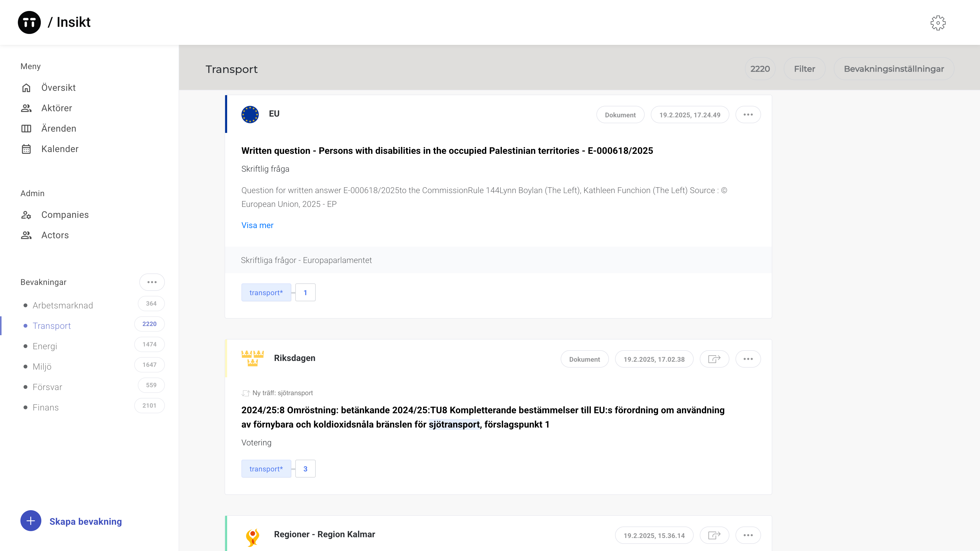Click the Visa mer link
980x551 pixels.
(x=257, y=225)
